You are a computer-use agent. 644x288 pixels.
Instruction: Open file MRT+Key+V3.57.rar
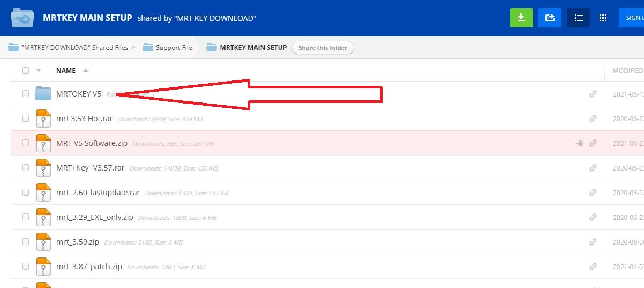pyautogui.click(x=91, y=168)
